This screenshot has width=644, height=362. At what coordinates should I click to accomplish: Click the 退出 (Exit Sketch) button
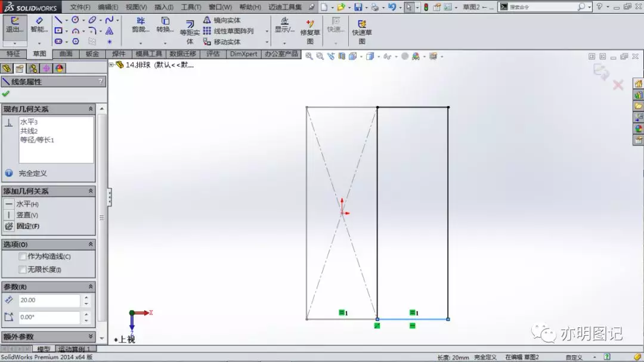[15, 24]
